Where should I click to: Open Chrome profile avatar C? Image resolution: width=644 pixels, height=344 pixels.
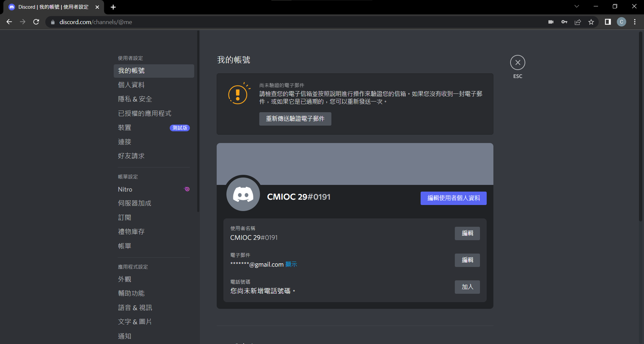tap(622, 22)
